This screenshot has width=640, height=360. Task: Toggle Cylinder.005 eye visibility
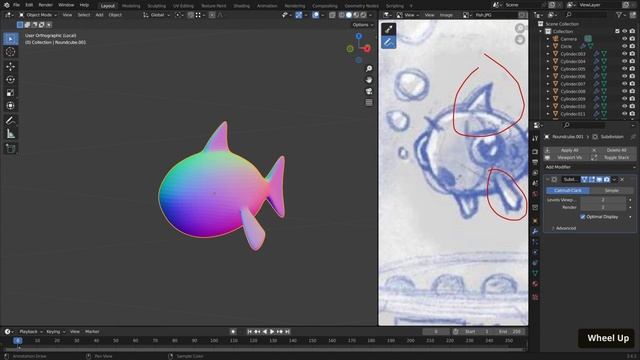pos(624,69)
